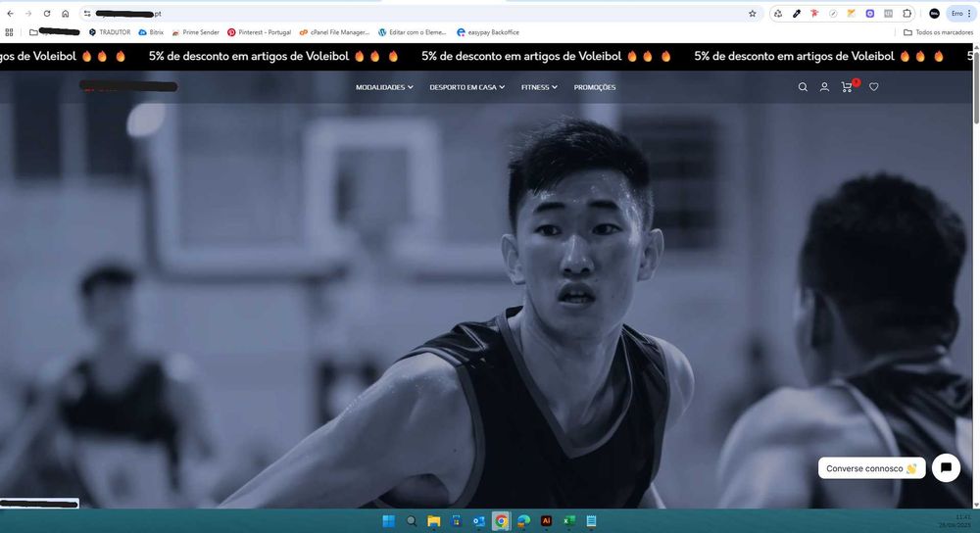Open Outlook from the taskbar
Screen dimensions: 980x533
(x=479, y=521)
